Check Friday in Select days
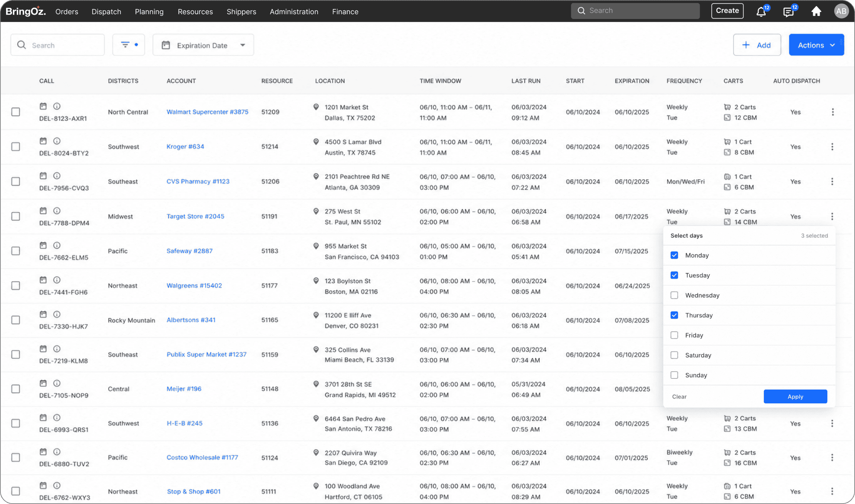This screenshot has height=504, width=855. 674,335
